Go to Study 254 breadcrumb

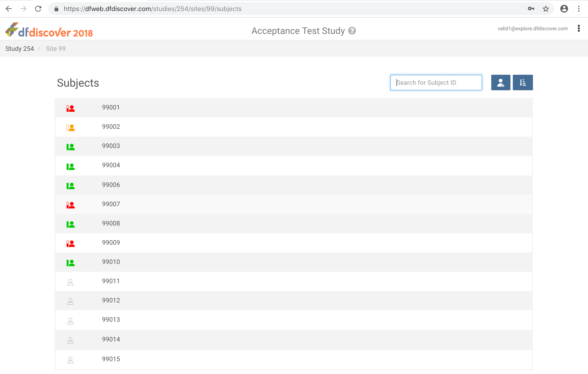pyautogui.click(x=19, y=49)
